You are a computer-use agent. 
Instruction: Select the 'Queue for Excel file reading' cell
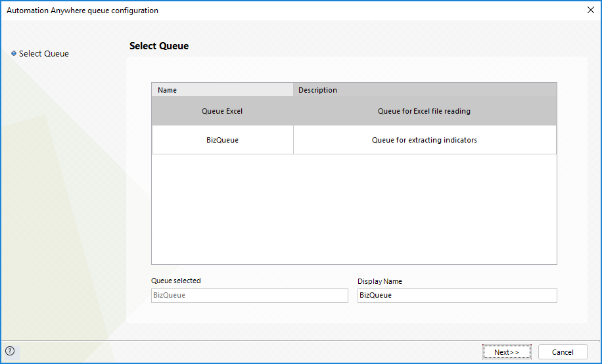(x=425, y=111)
